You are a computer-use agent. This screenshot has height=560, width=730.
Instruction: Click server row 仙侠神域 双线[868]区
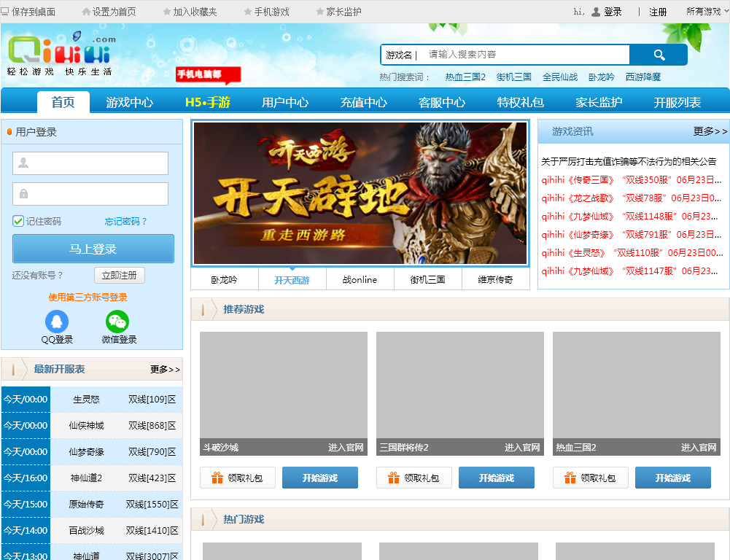tap(92, 426)
